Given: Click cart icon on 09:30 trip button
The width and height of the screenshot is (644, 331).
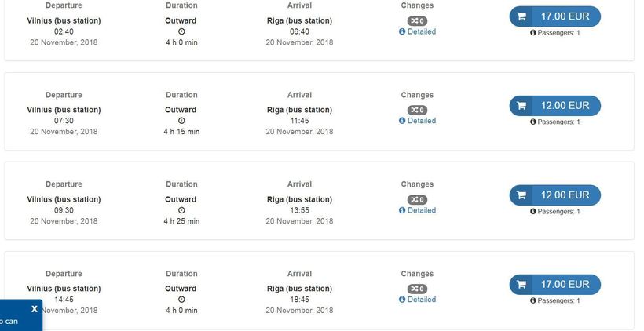Looking at the screenshot, I should click(521, 195).
